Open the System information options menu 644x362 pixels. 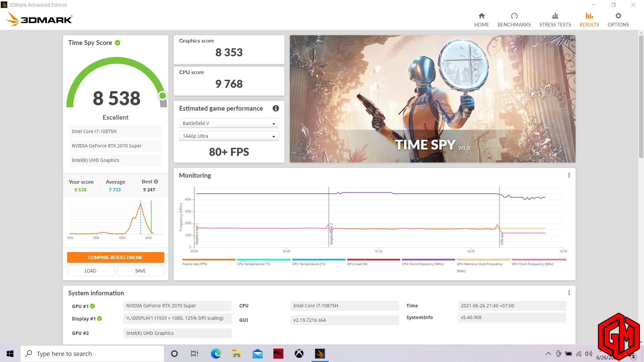click(x=569, y=293)
